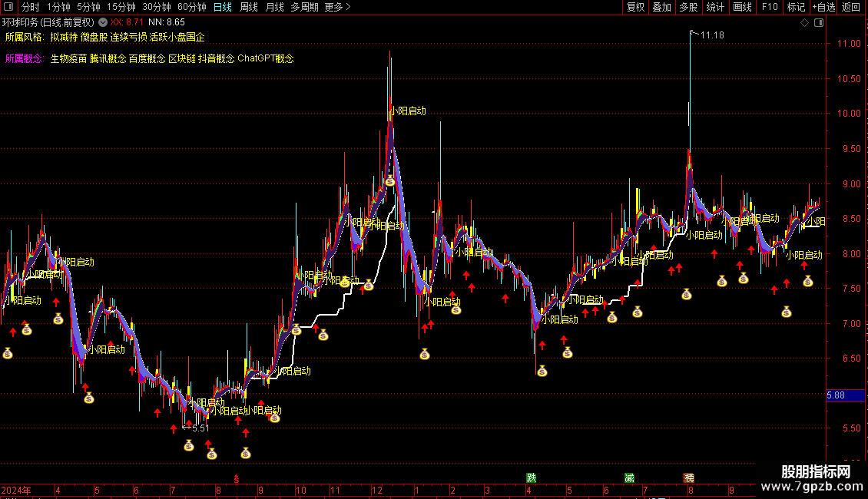Screen dimensions: 868x499
Task: Select the 15分钟 period tab
Action: (x=121, y=7)
